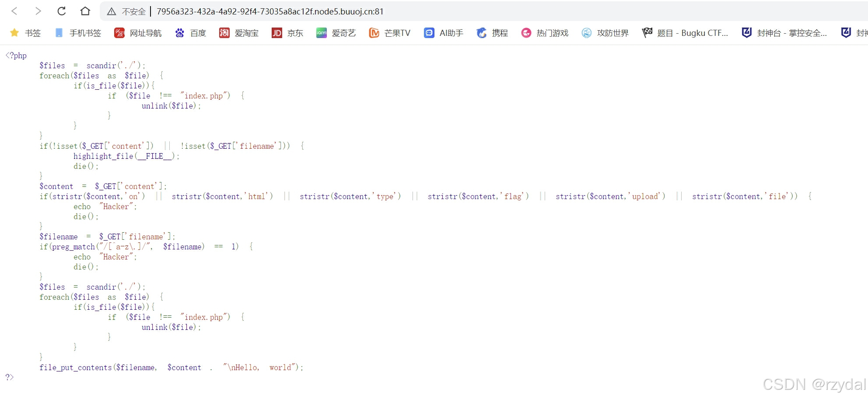Open the 芒果TV bookmark icon
868x399 pixels.
point(374,33)
